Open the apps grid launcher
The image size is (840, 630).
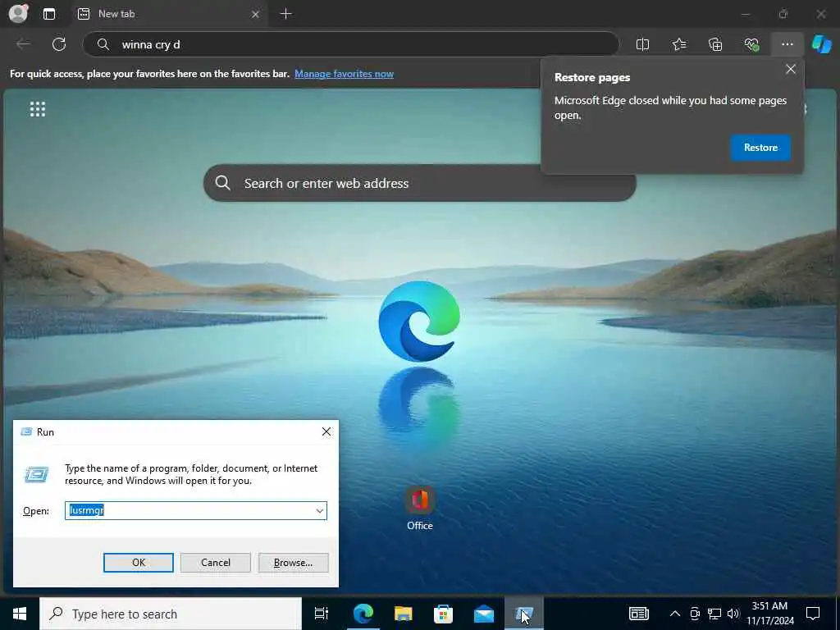pyautogui.click(x=38, y=109)
